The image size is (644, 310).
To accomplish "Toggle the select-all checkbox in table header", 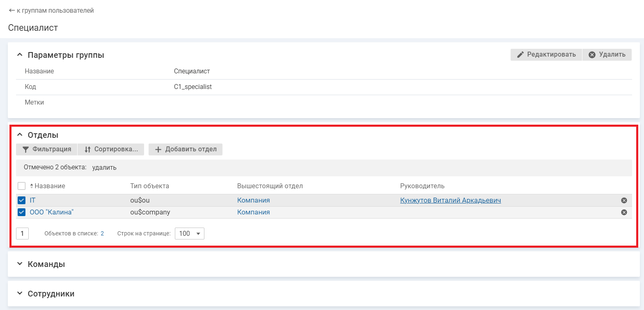I will pyautogui.click(x=22, y=186).
